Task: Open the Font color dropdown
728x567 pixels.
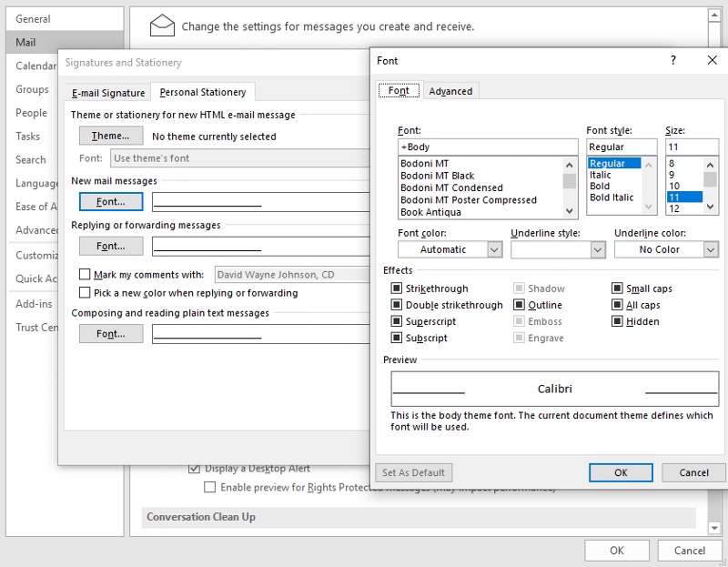Action: [x=450, y=249]
